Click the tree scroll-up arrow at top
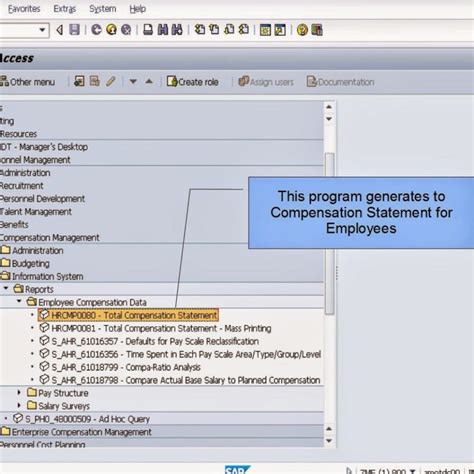Screen dimensions: 474x474 click(x=329, y=107)
